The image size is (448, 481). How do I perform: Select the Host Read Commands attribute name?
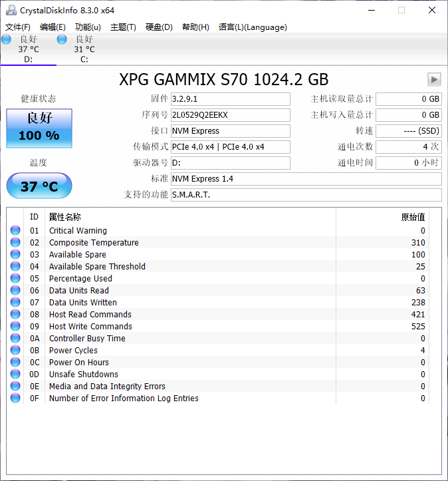90,315
